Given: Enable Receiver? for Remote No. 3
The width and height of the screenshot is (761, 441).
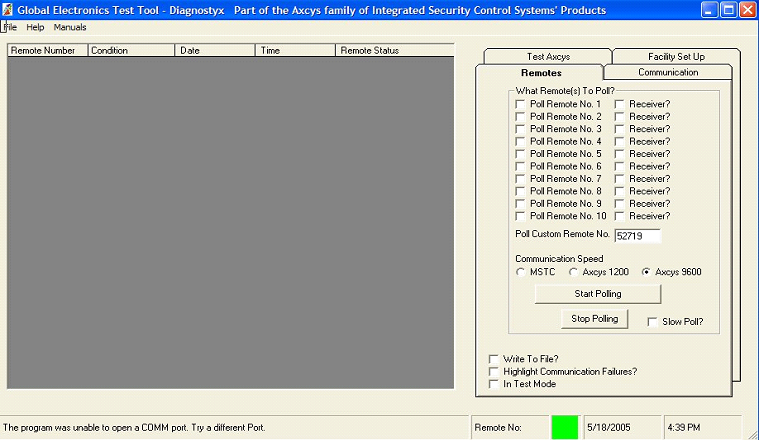Looking at the screenshot, I should (619, 129).
